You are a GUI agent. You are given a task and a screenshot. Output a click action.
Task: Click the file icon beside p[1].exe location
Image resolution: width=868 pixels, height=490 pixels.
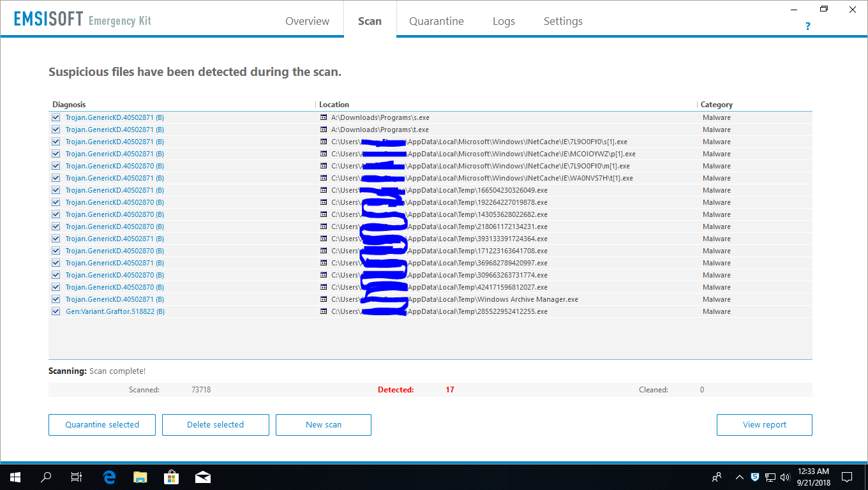(324, 154)
